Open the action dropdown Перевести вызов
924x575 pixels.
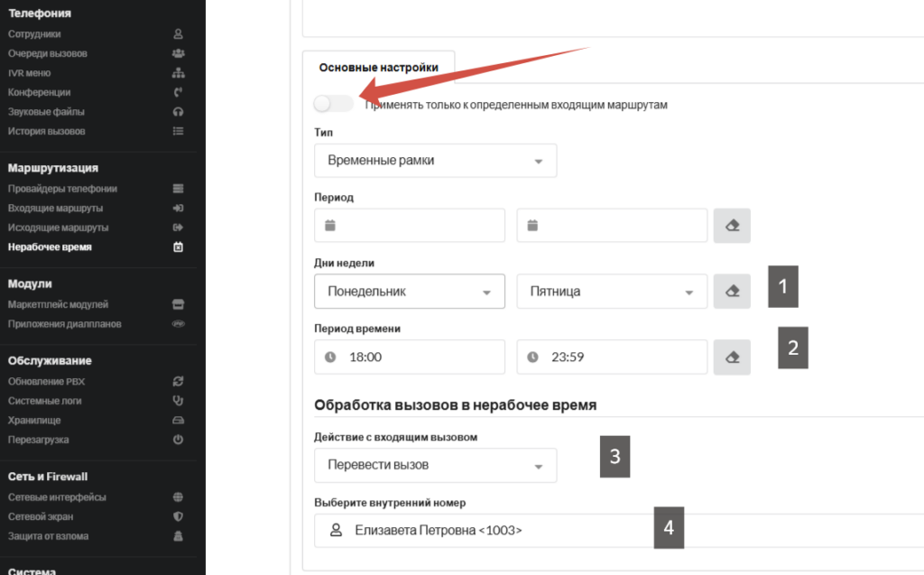(436, 465)
